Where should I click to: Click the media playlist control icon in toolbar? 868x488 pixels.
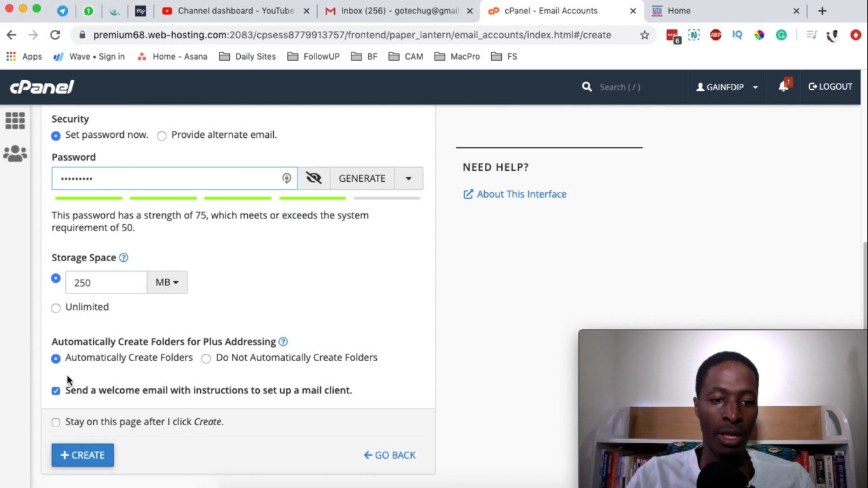(811, 35)
